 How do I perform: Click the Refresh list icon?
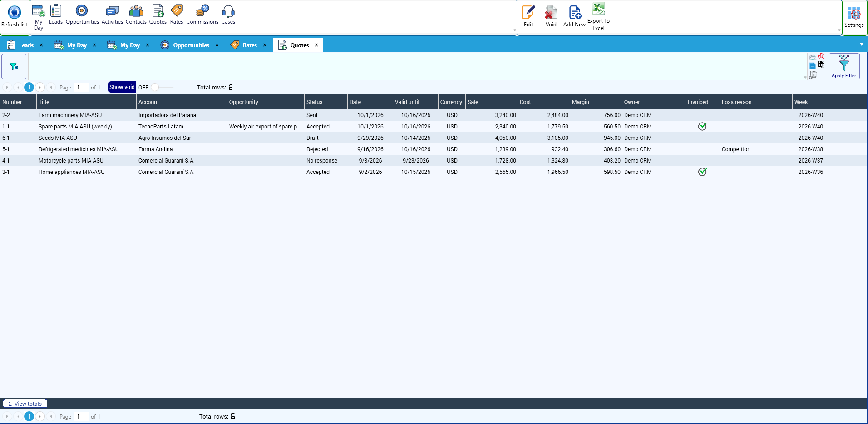[x=15, y=16]
